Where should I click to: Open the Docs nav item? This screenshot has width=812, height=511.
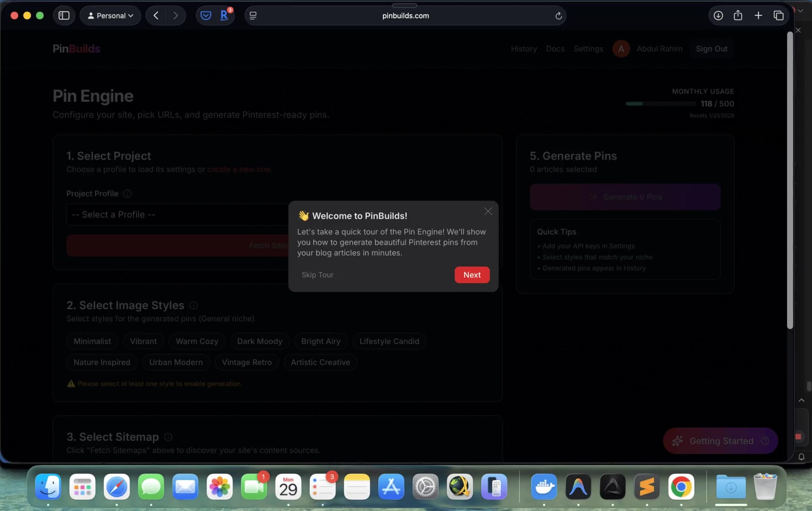[555, 49]
